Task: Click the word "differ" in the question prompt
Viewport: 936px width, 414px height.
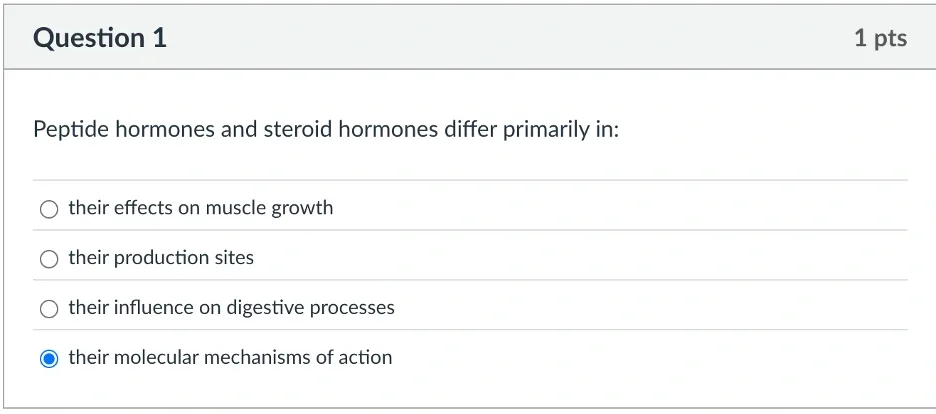Action: click(470, 130)
